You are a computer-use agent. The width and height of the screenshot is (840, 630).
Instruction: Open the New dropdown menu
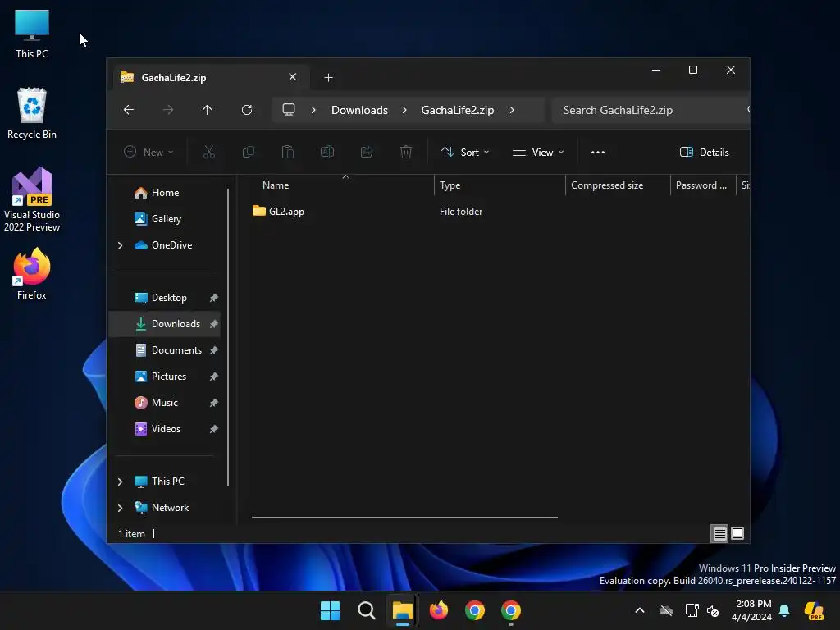point(148,152)
